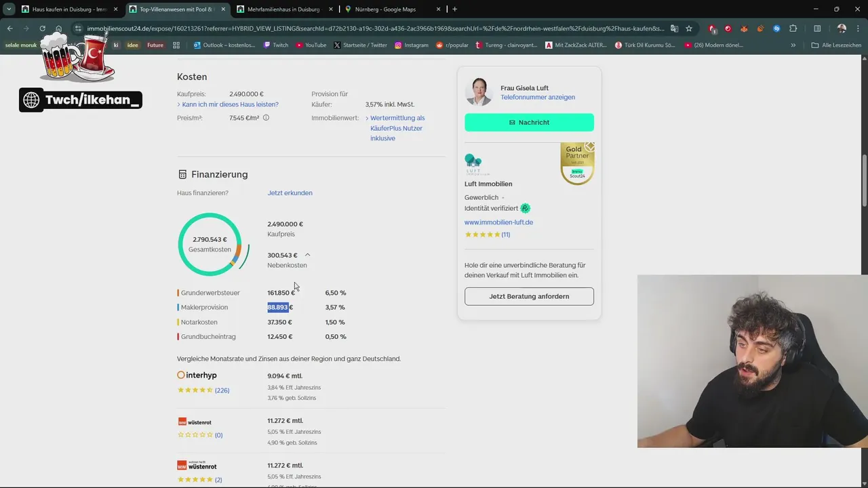
Task: Open the translate page icon in address bar
Action: tap(674, 28)
